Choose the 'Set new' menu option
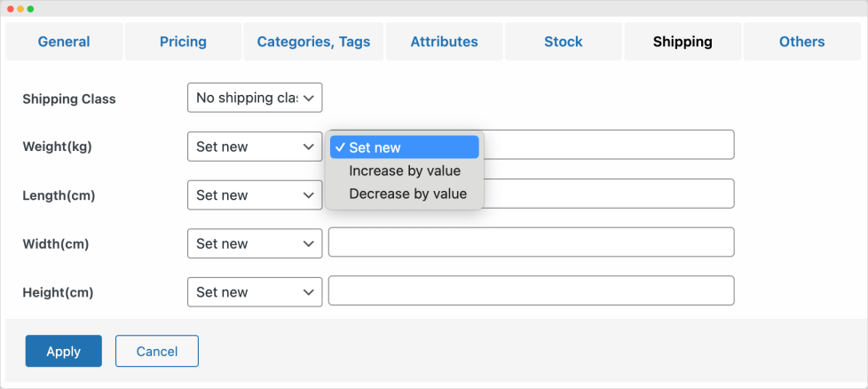 [405, 147]
